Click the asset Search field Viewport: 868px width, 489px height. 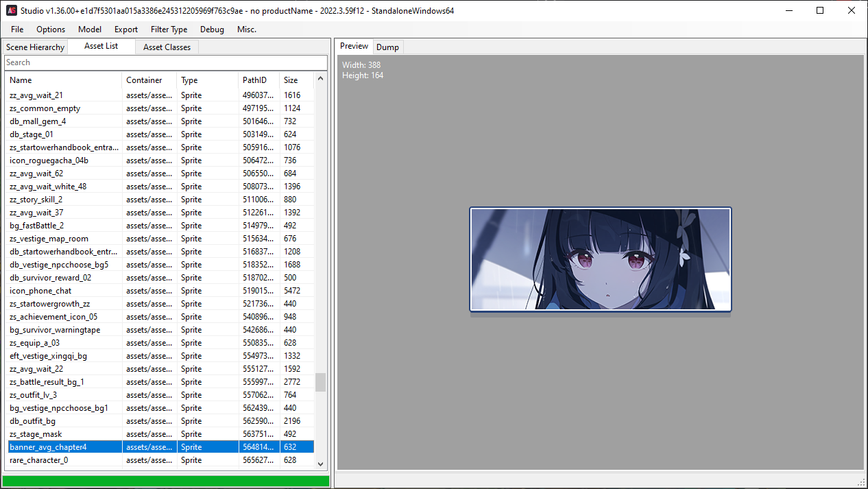pos(165,62)
